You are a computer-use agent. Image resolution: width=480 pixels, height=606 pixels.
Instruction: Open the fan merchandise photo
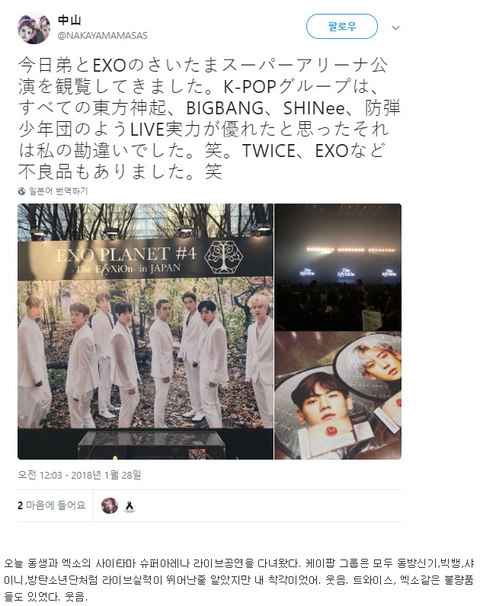[x=338, y=396]
